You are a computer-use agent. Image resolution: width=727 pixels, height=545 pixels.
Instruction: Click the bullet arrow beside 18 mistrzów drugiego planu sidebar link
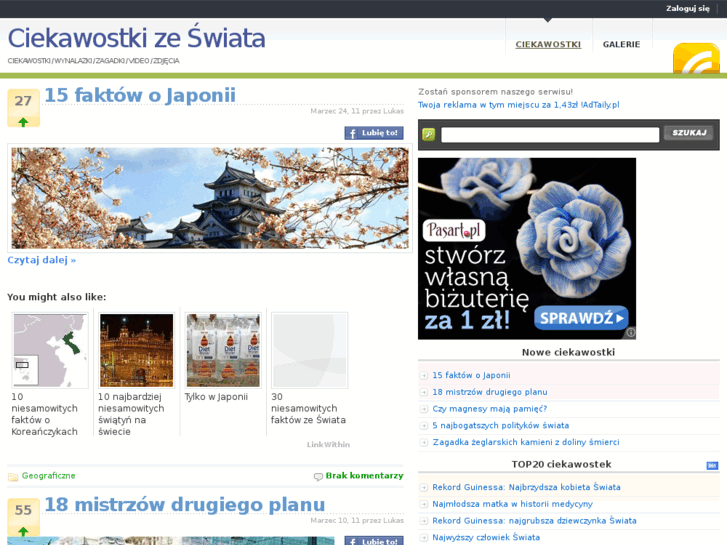pyautogui.click(x=423, y=392)
